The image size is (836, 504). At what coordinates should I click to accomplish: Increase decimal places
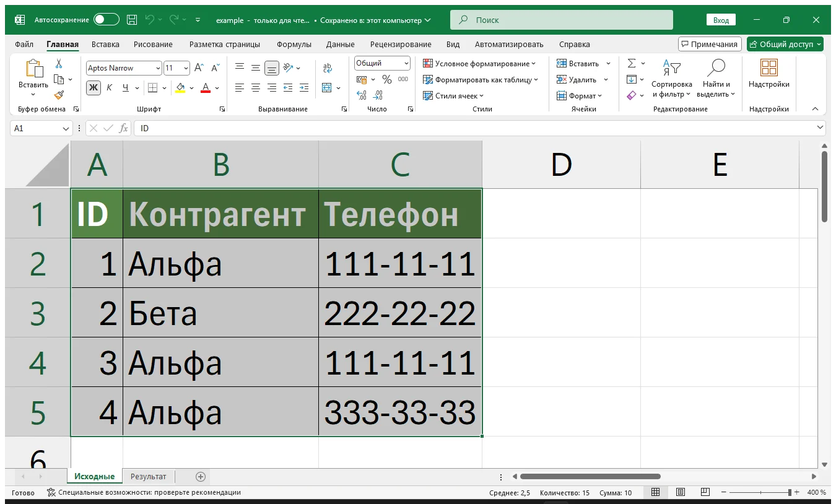[x=362, y=95]
